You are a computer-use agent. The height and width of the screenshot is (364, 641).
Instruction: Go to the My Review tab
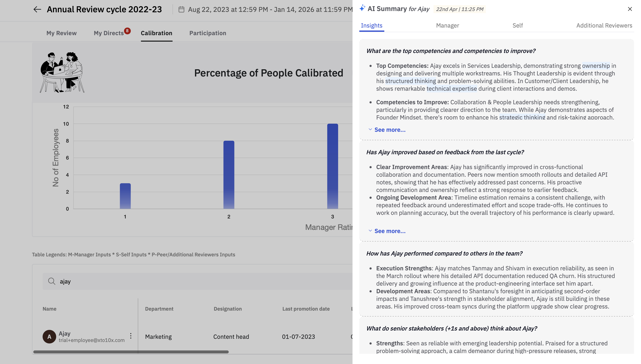61,33
